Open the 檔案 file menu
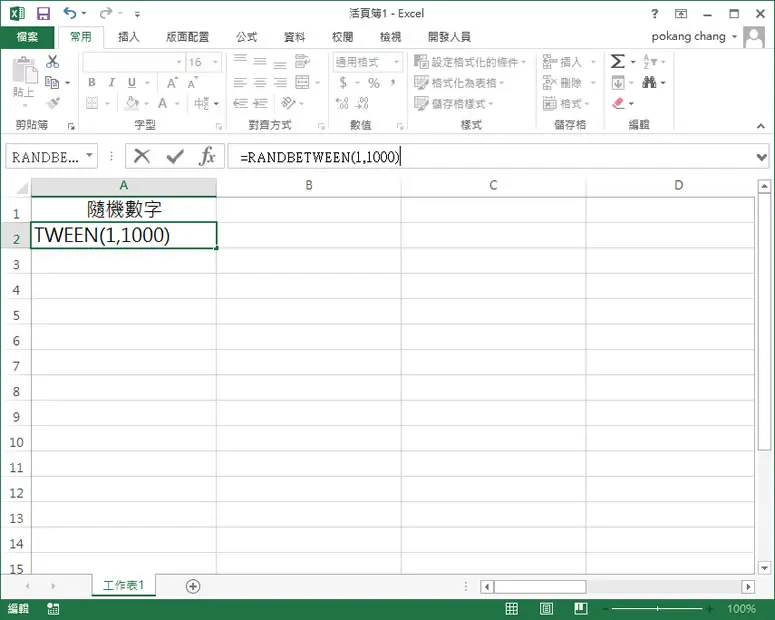 (27, 37)
